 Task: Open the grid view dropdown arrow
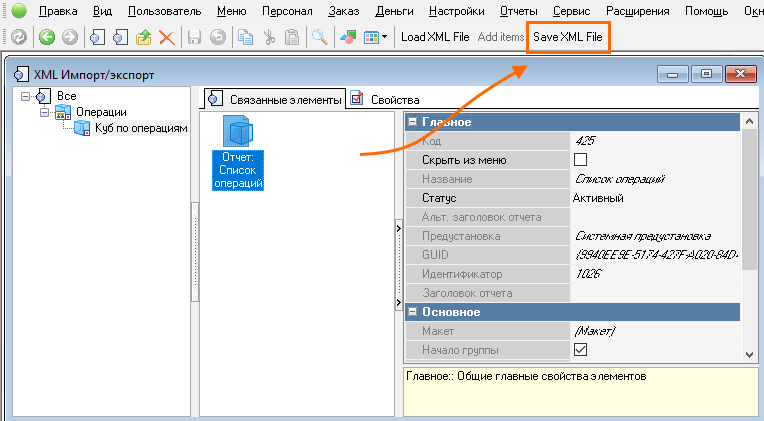point(385,37)
